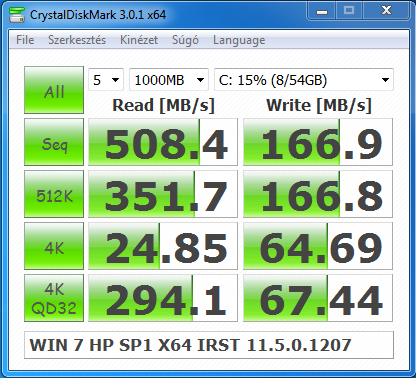416x378 pixels.
Task: Select the 4K QD32 write result 67.44
Action: pos(318,298)
